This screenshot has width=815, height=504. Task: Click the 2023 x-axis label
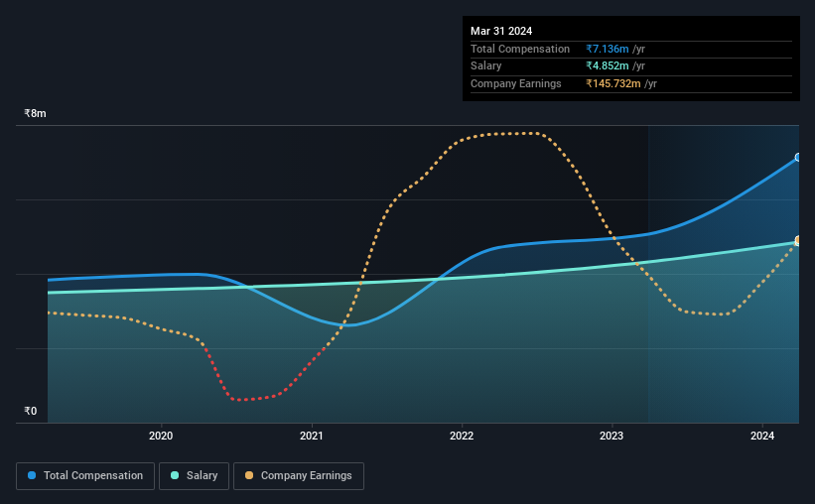(611, 436)
